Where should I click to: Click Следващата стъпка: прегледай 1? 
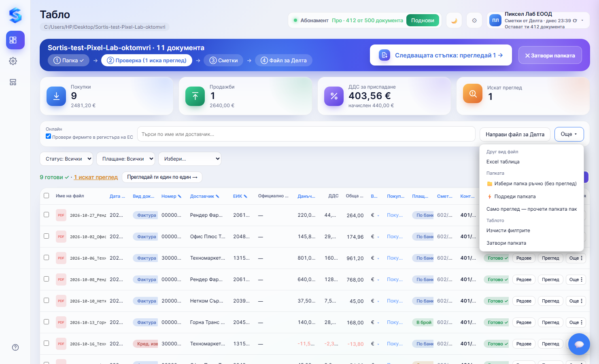point(441,55)
